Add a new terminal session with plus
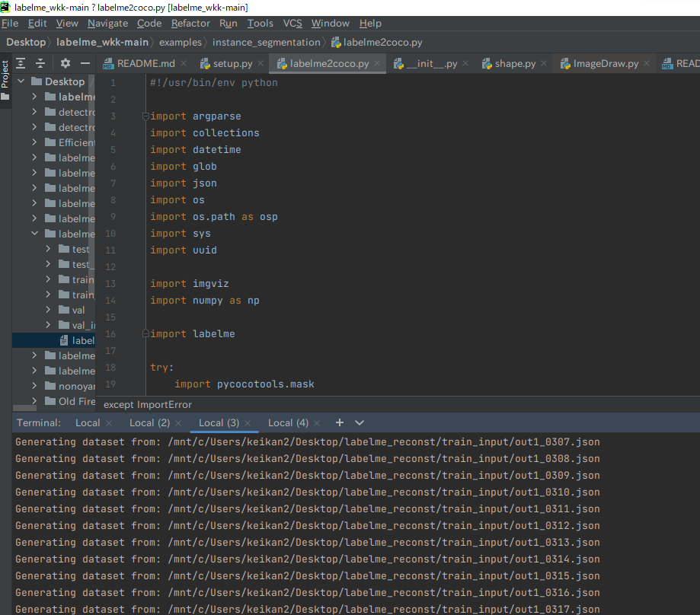Screen dimensions: 700x615 pos(340,422)
